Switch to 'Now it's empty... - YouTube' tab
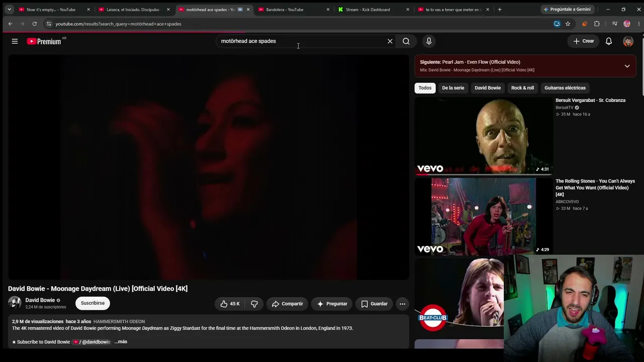 [x=54, y=10]
